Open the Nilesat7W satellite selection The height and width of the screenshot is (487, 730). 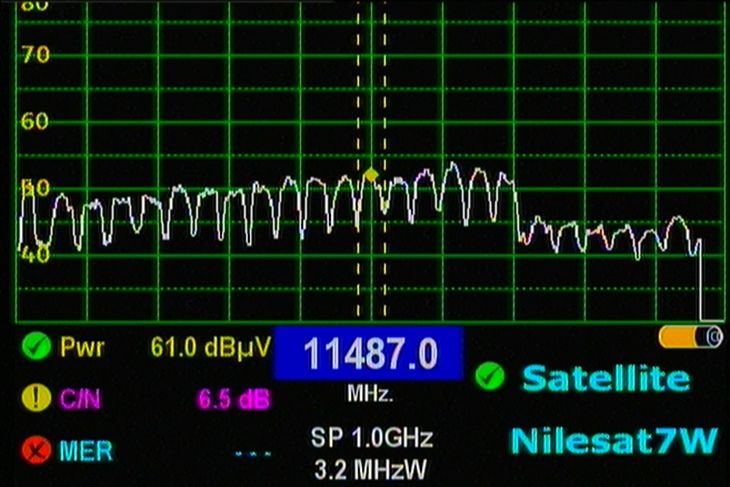point(613,440)
